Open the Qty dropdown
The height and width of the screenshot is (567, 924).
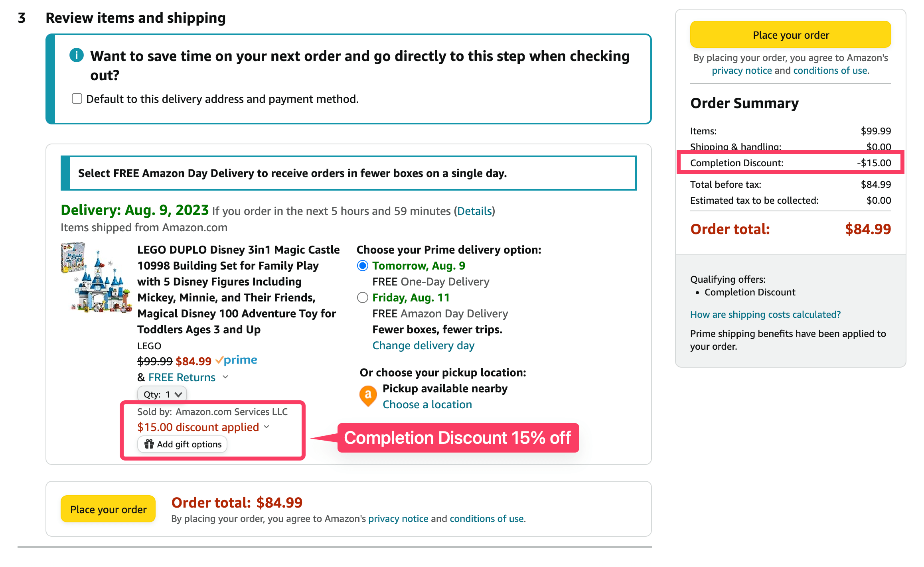[162, 394]
